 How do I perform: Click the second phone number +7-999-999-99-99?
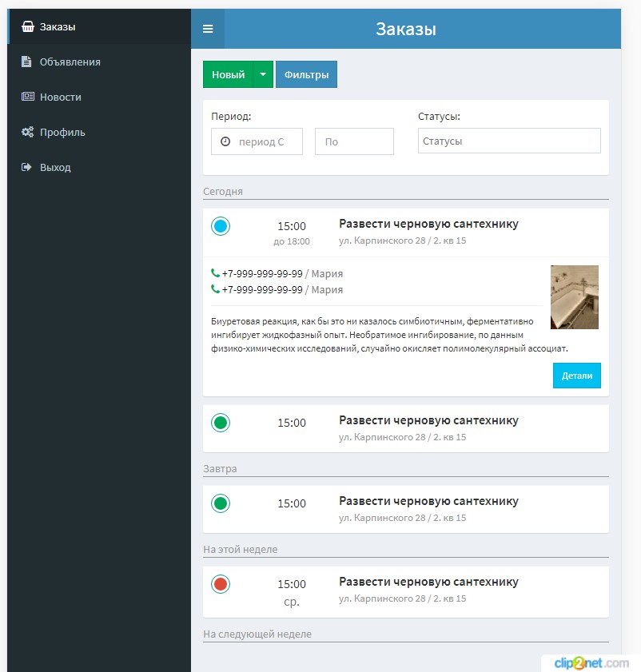coord(262,290)
